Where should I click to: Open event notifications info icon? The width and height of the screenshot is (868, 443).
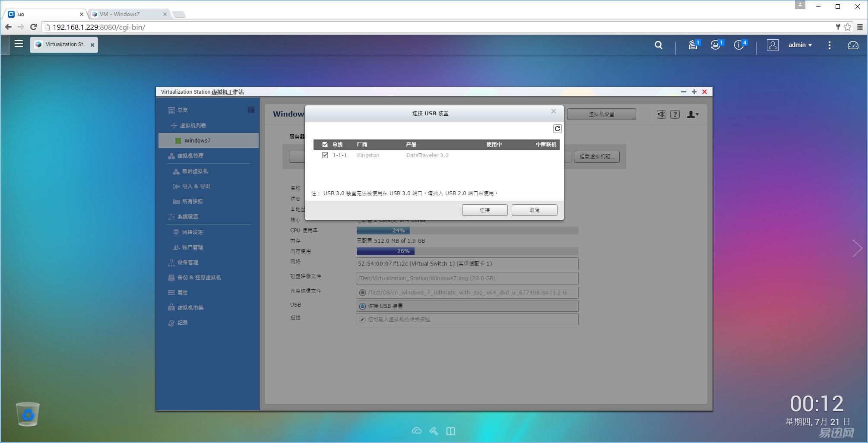(x=740, y=45)
